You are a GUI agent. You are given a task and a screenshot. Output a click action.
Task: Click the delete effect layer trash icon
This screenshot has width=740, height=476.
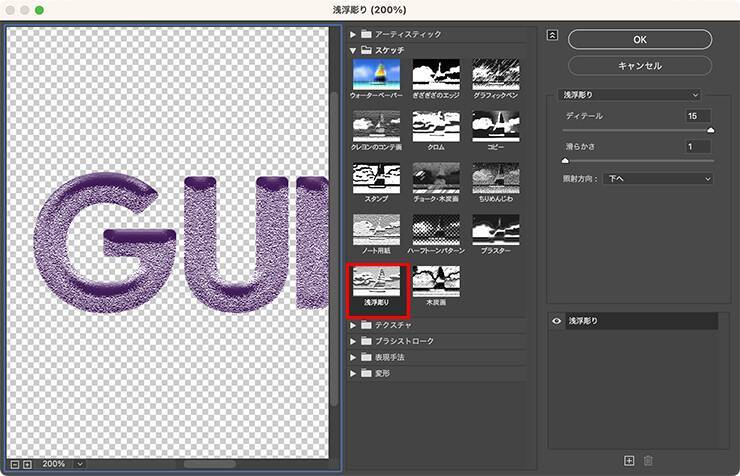click(x=647, y=460)
